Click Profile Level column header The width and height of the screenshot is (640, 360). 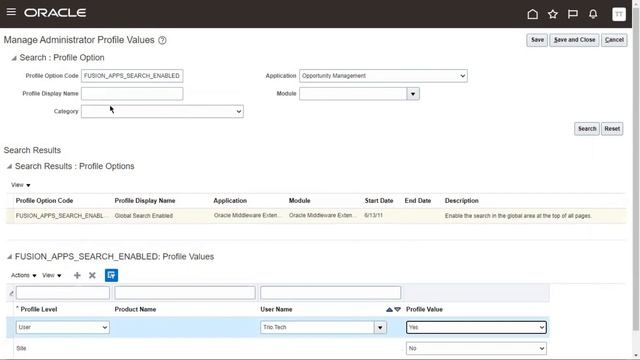[39, 310]
